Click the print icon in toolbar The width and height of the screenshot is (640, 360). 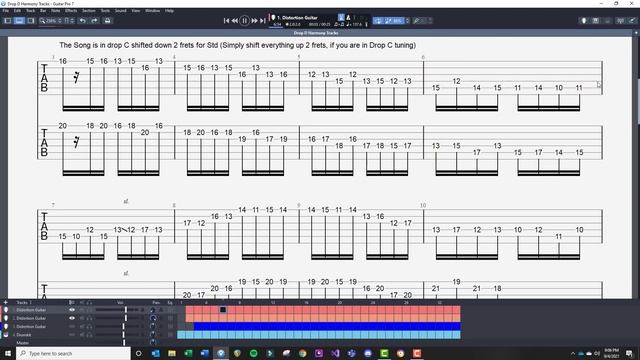click(107, 20)
